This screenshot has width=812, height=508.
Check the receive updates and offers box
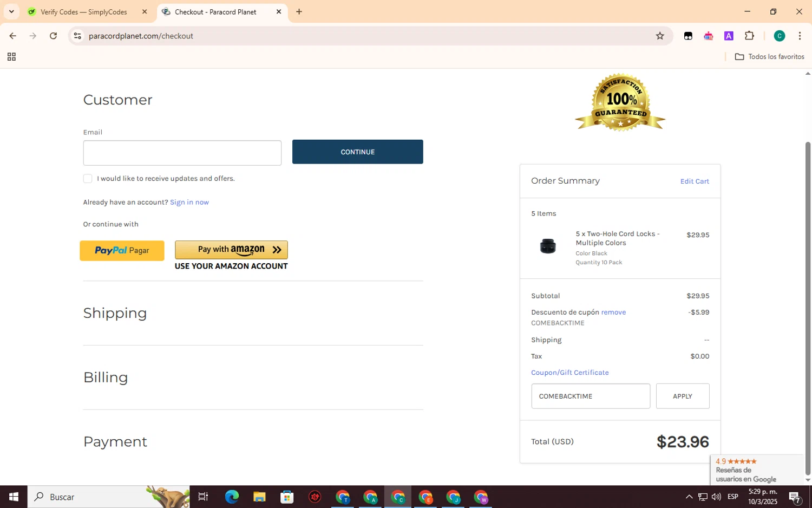(88, 178)
